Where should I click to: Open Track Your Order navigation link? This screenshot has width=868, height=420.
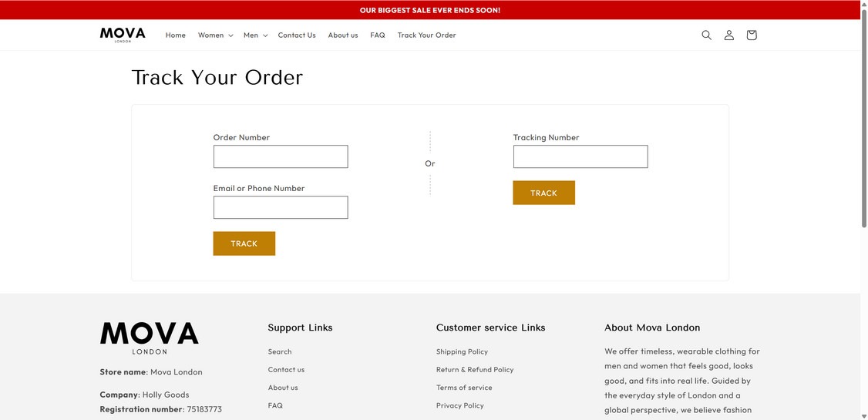[x=427, y=35]
